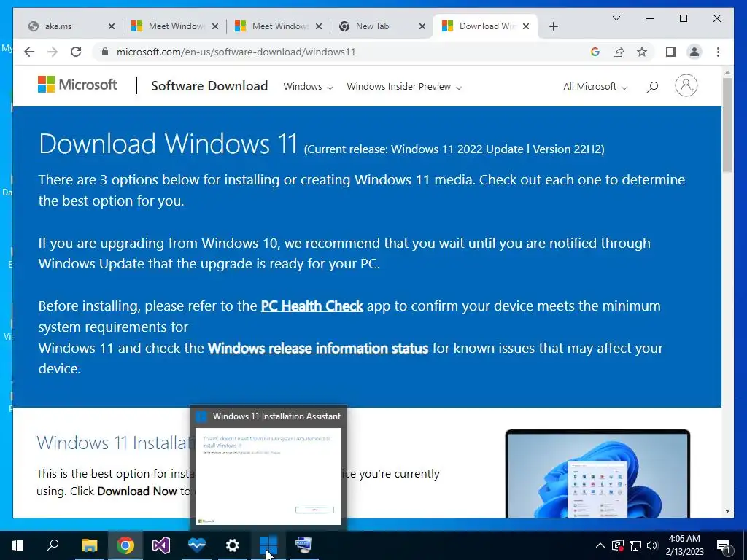This screenshot has width=747, height=560.
Task: Open the Chrome side panel
Action: click(671, 52)
